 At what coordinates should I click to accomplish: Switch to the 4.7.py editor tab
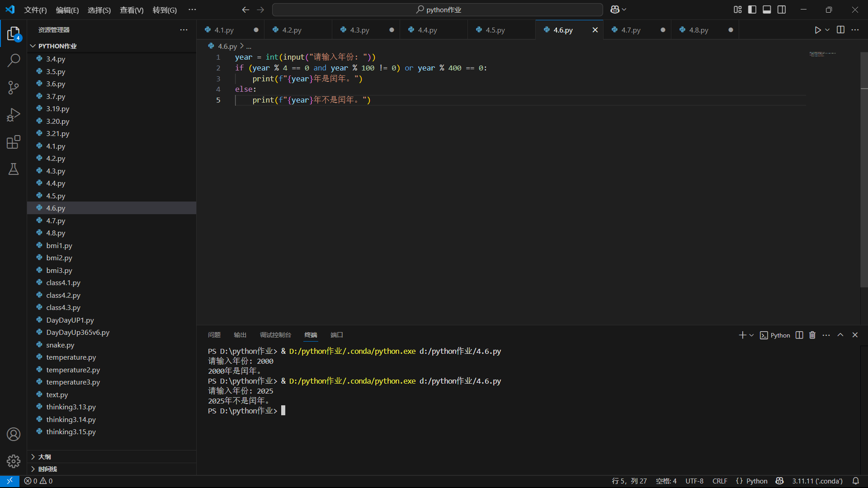click(x=631, y=30)
